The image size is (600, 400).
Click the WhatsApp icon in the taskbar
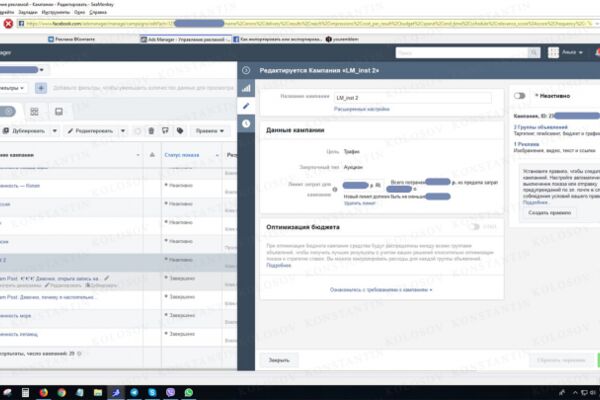pos(189,392)
